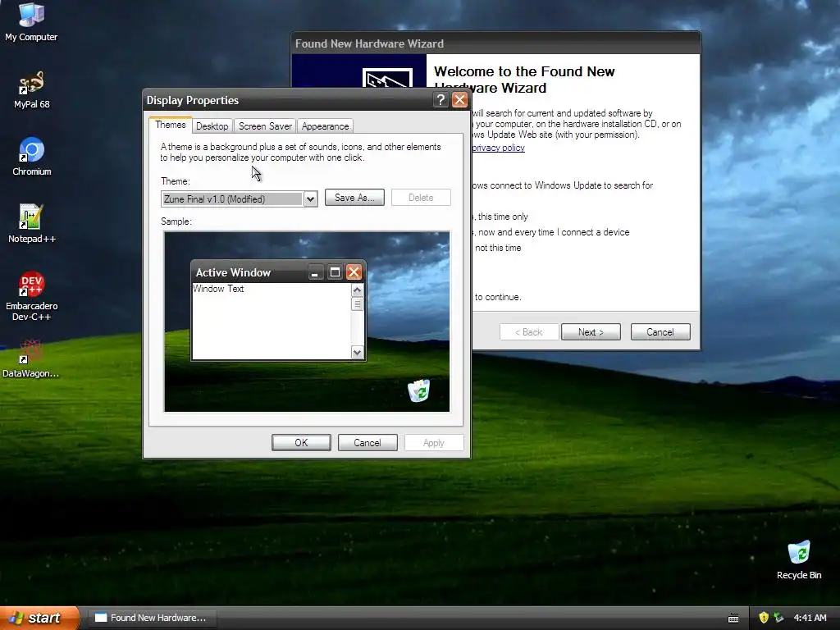Click the Found New Hardware Wizard title bar
This screenshot has width=840, height=630.
point(495,43)
